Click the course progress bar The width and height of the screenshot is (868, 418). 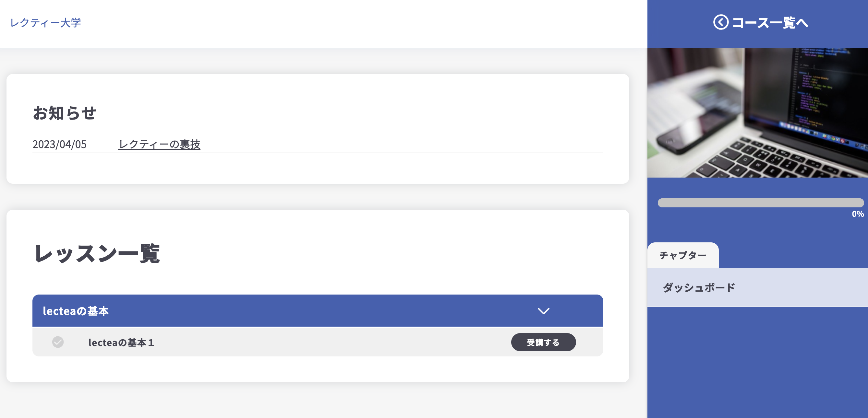pos(760,203)
